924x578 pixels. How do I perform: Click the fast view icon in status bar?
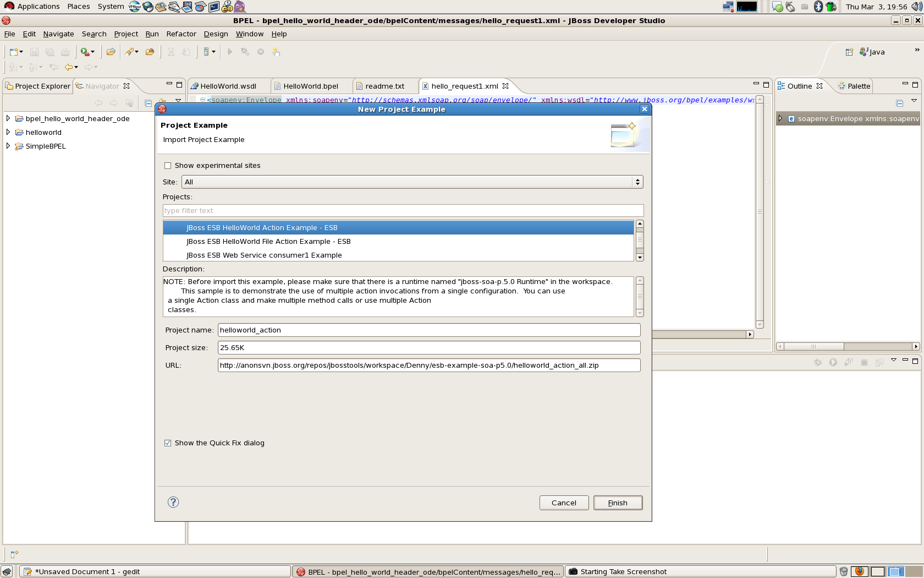tap(14, 554)
